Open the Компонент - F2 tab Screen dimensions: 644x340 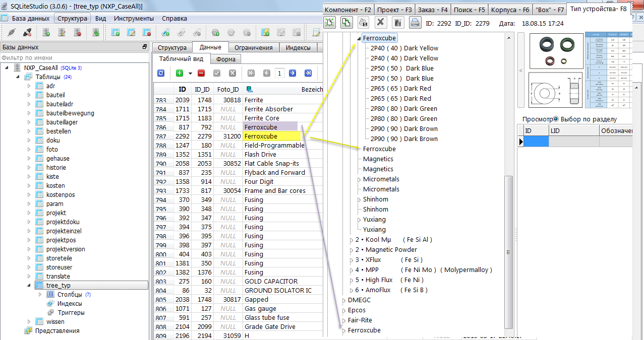pos(348,10)
